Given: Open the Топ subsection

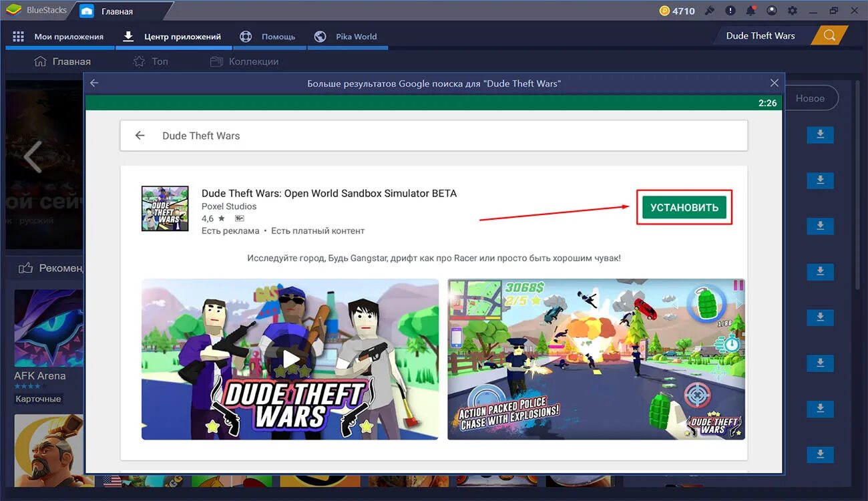Looking at the screenshot, I should (x=151, y=61).
